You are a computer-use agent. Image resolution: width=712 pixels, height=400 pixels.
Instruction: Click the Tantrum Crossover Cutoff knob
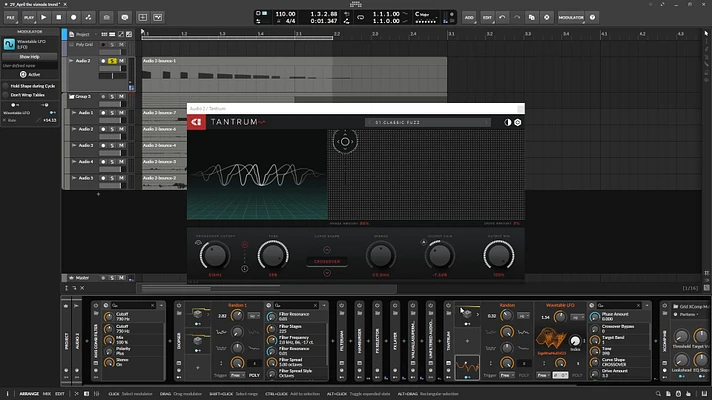(x=214, y=255)
